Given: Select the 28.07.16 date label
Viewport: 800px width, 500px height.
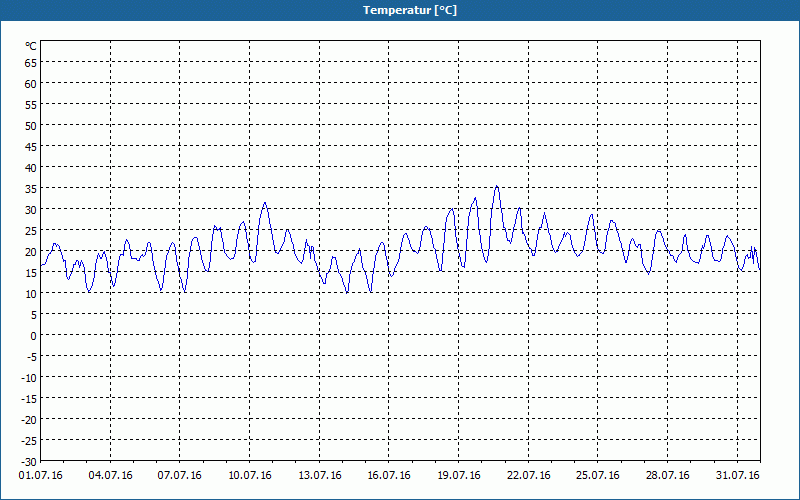Looking at the screenshot, I should click(668, 475).
